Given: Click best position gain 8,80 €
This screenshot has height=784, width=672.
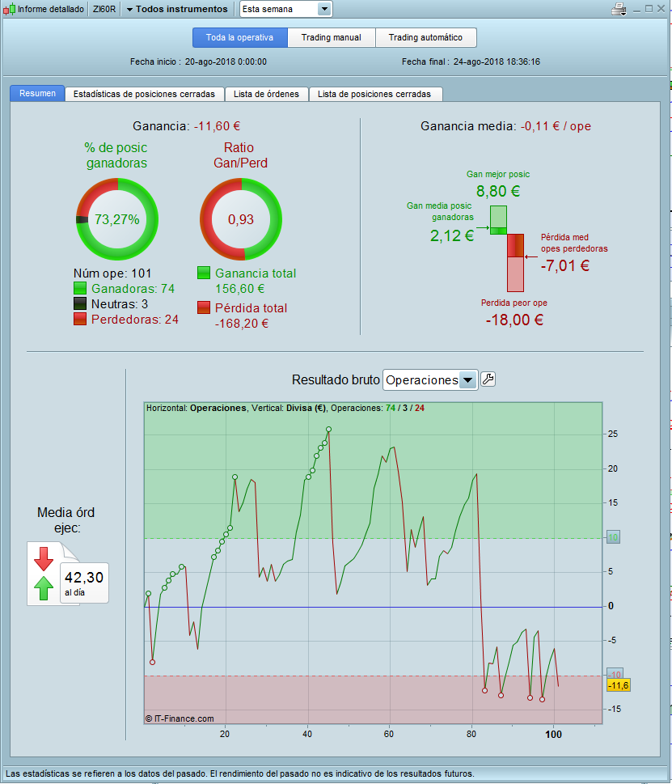Looking at the screenshot, I should 498,191.
